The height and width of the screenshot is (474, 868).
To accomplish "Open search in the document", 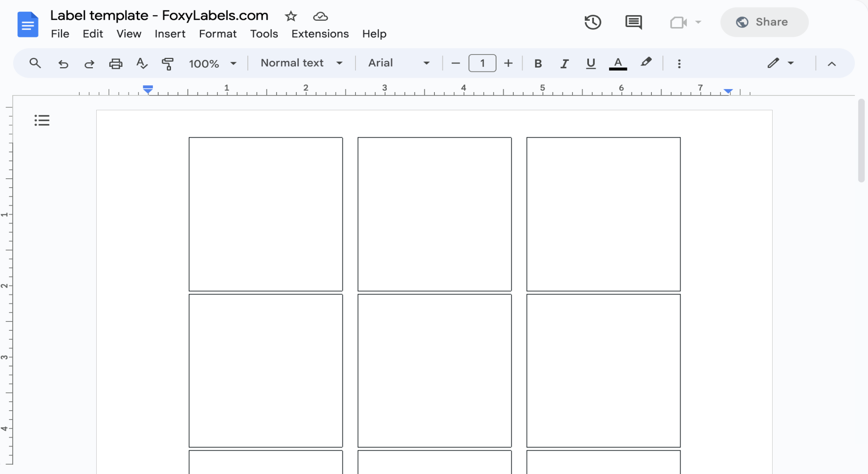I will click(35, 63).
